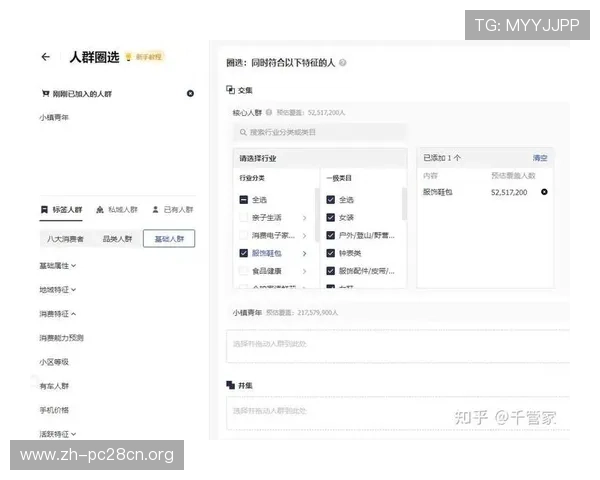The width and height of the screenshot is (600, 480).
Task: Choose the 消费能力预测 tag
Action: [61, 338]
